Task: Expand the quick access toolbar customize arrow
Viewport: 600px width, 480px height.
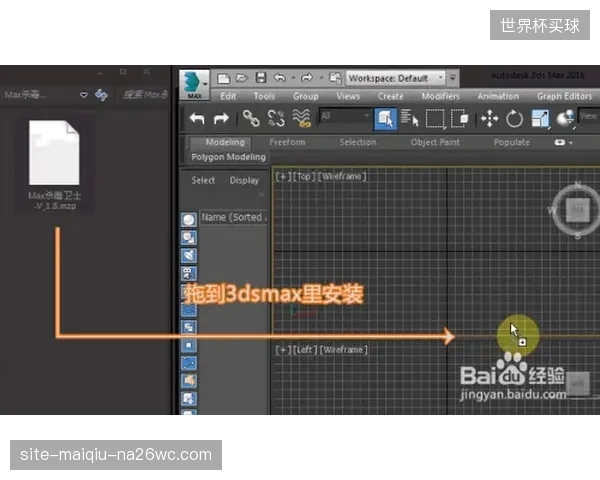Action: [x=453, y=78]
